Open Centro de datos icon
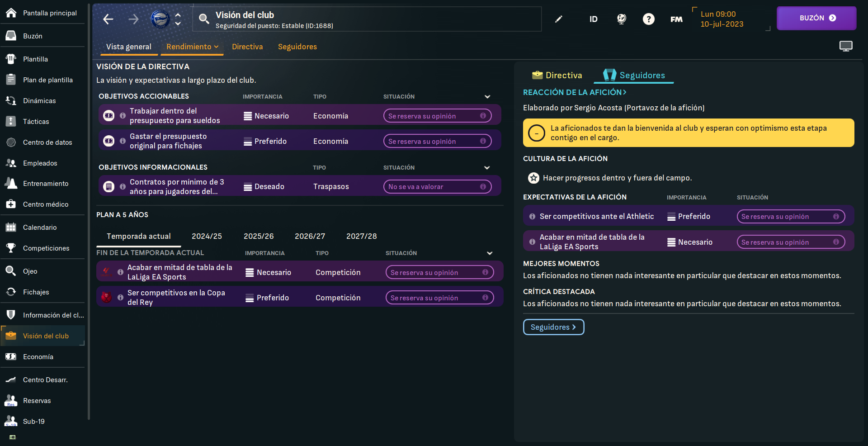Viewport: 868px width, 446px height. [11, 142]
